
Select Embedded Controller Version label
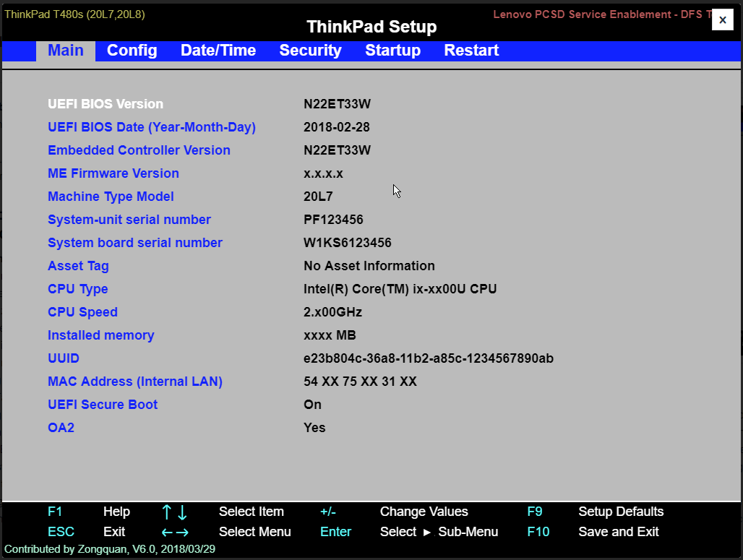(139, 150)
